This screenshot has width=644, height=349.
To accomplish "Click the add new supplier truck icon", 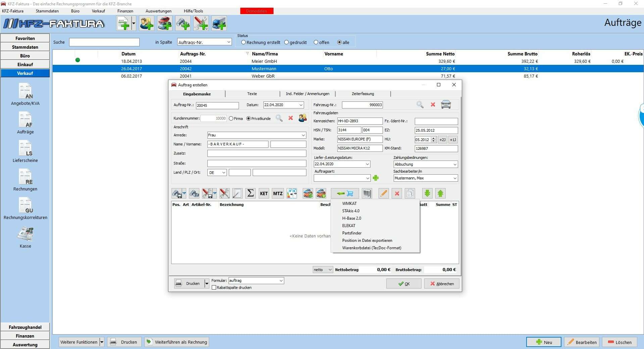I will pos(219,24).
